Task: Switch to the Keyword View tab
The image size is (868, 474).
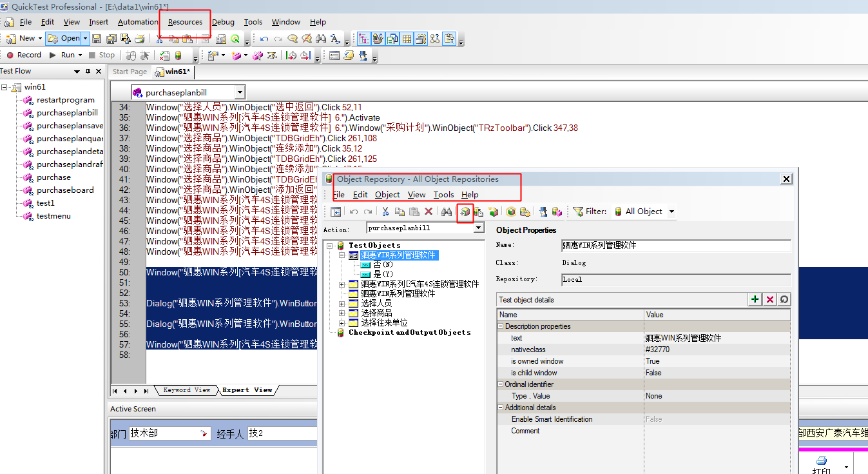Action: (186, 390)
